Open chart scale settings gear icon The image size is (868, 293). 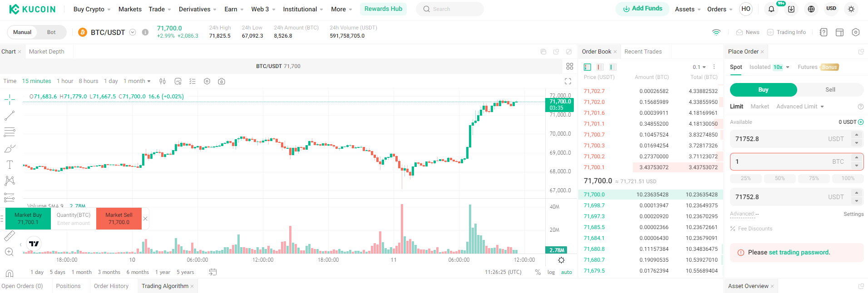(x=562, y=260)
